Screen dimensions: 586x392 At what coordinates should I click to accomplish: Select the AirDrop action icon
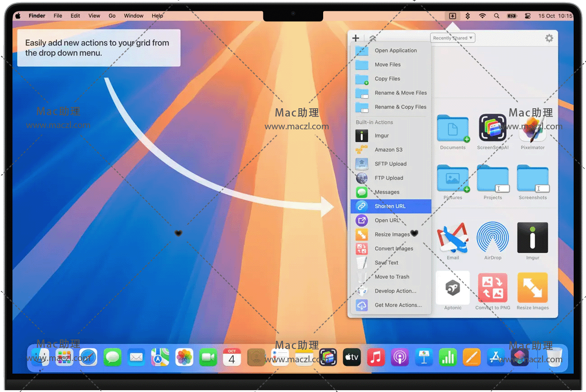pyautogui.click(x=492, y=238)
